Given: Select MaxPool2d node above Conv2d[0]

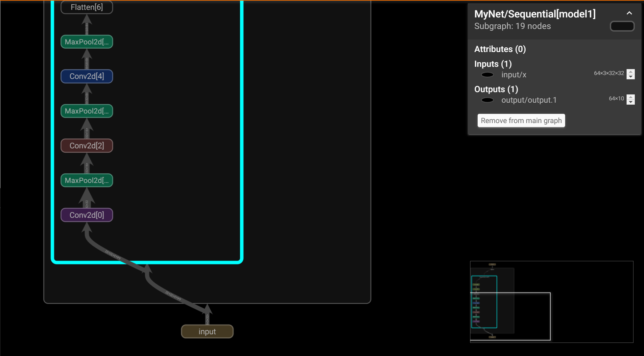Looking at the screenshot, I should point(87,180).
